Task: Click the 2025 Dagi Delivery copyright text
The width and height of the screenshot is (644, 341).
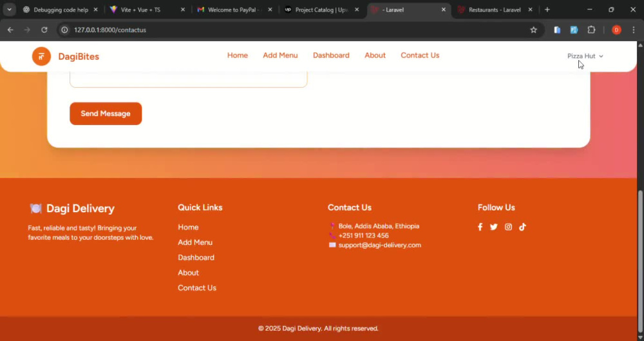Action: [318, 329]
